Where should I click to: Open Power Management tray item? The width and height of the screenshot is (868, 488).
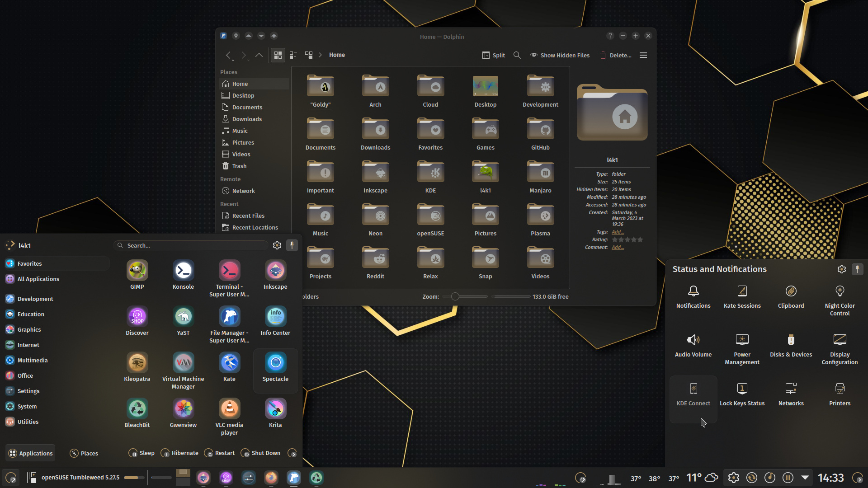[x=742, y=349]
